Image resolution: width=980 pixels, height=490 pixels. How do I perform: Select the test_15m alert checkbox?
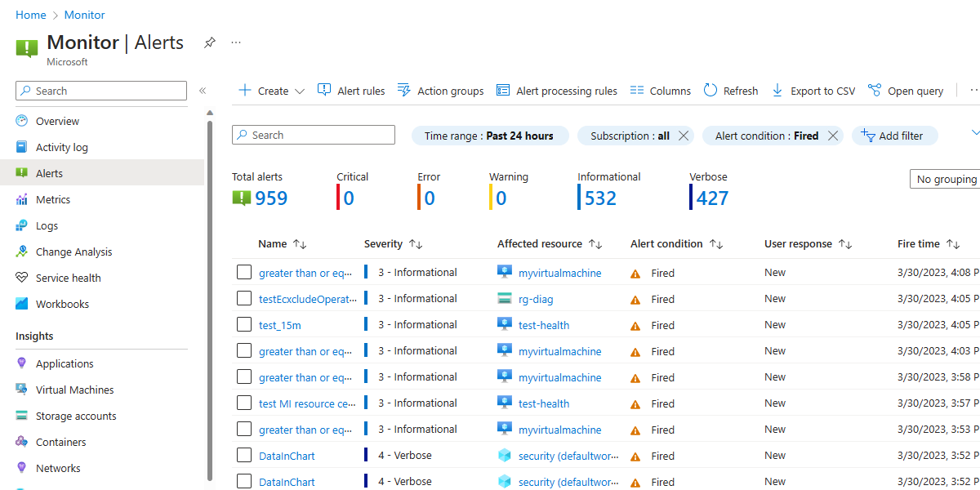click(244, 324)
